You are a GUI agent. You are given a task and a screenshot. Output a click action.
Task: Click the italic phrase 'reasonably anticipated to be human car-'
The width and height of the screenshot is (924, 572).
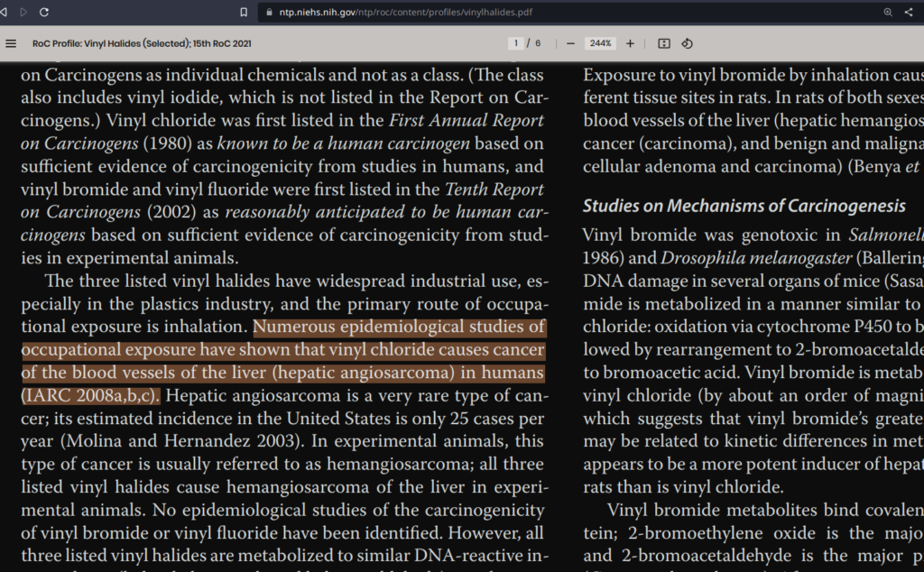pos(386,212)
